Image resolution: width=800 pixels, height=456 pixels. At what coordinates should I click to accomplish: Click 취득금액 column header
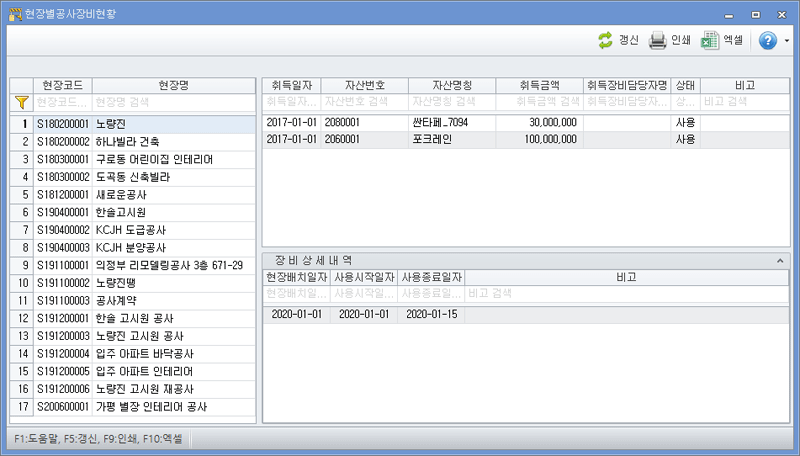click(x=540, y=85)
